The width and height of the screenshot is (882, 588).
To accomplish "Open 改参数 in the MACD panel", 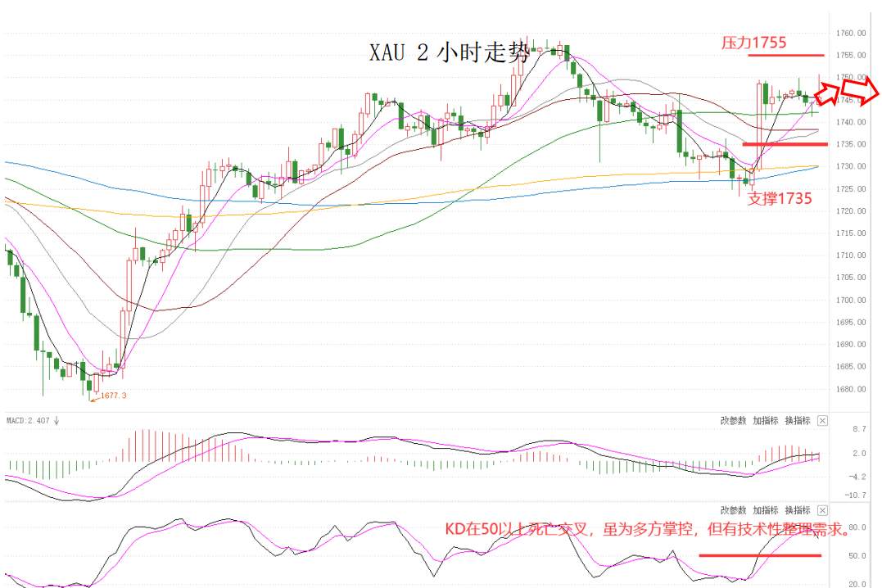I will point(733,420).
